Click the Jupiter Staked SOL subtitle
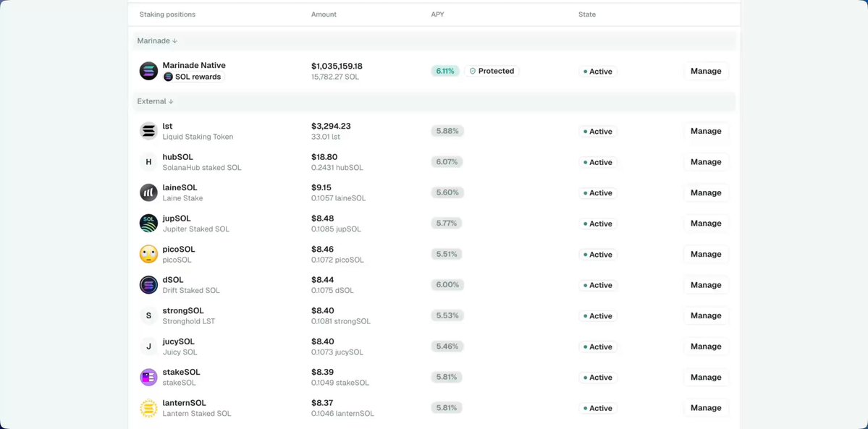The image size is (868, 429). (196, 229)
